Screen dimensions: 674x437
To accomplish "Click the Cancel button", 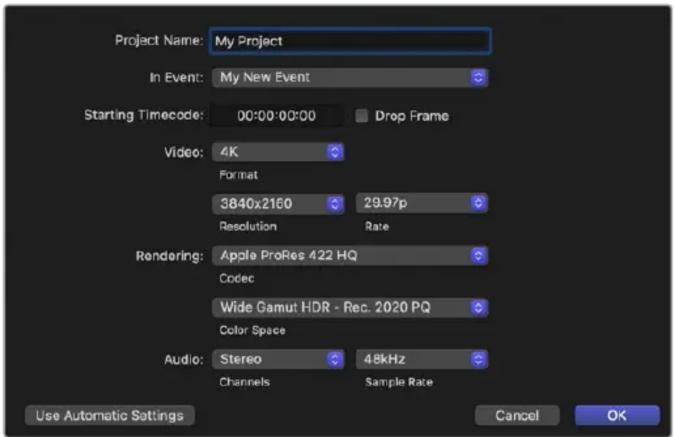I will [x=517, y=416].
